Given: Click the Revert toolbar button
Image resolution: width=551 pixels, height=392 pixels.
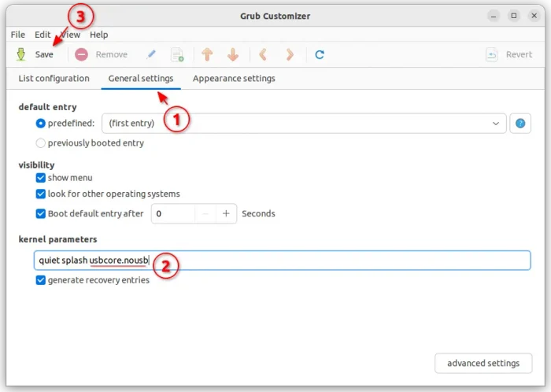Looking at the screenshot, I should [x=508, y=55].
